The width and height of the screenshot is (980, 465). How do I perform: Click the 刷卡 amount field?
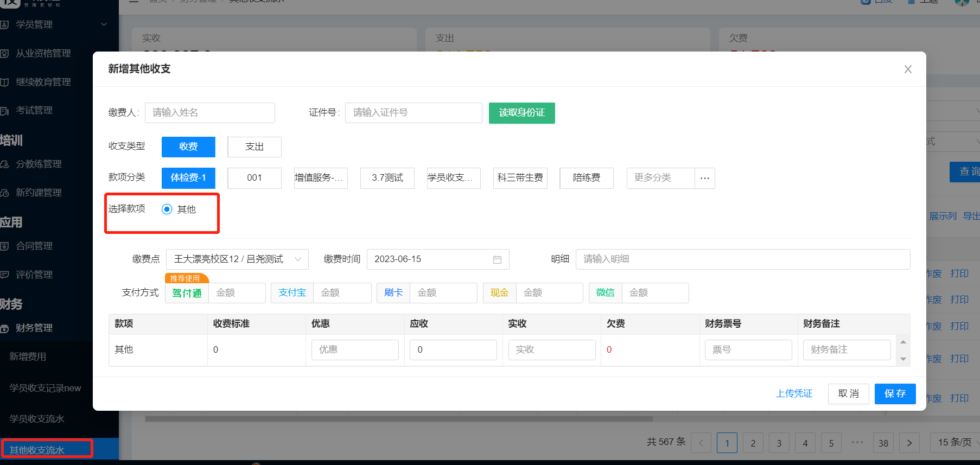pos(443,293)
